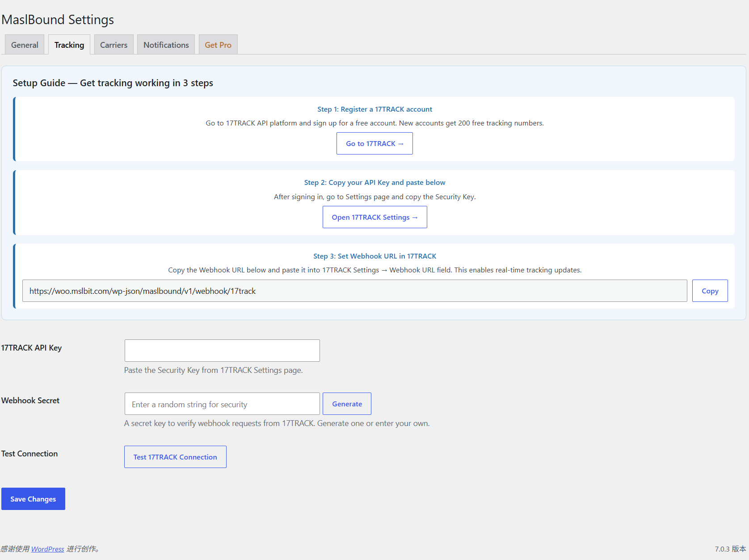Screen dimensions: 749x560
Task: Save Changes to settings
Action: [x=33, y=499]
